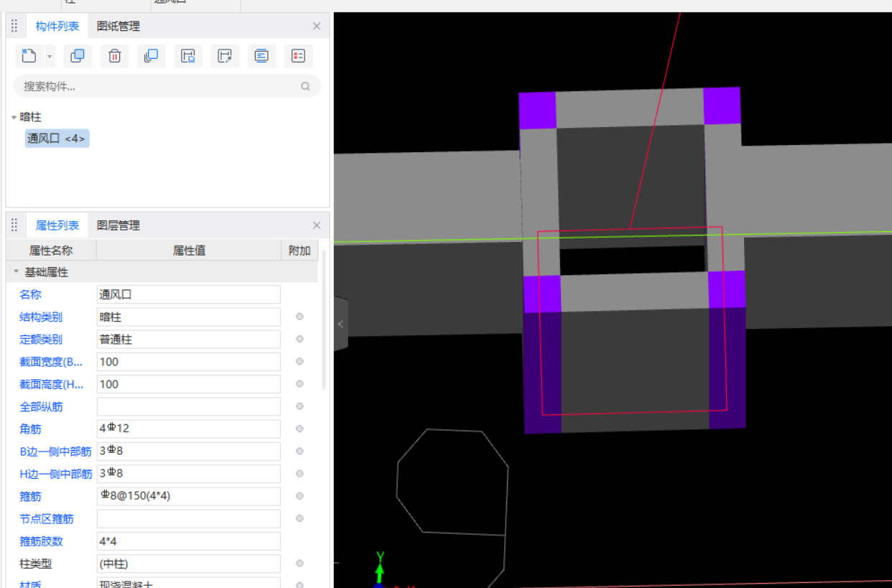
Task: Open the 结构类别 value field 暗柱
Action: coord(189,317)
